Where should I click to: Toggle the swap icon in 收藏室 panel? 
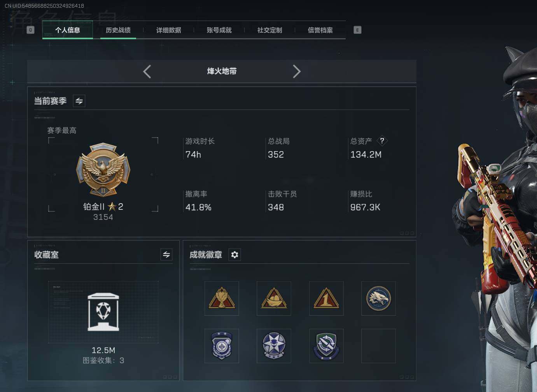(x=166, y=254)
